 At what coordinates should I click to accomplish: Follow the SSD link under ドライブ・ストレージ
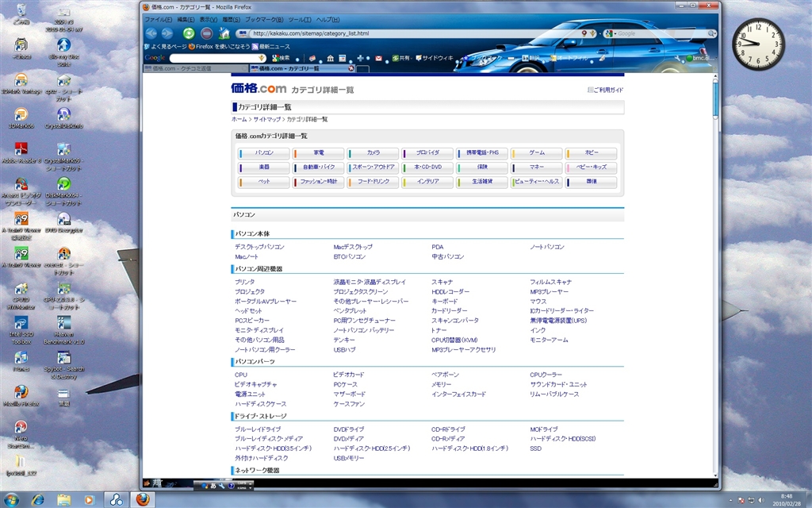pos(535,448)
